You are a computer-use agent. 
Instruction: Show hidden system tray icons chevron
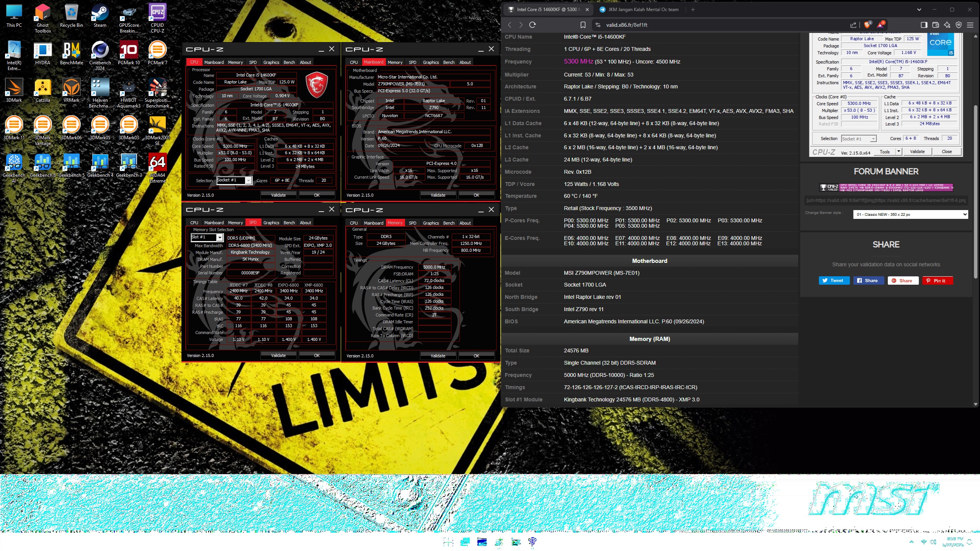coord(911,542)
